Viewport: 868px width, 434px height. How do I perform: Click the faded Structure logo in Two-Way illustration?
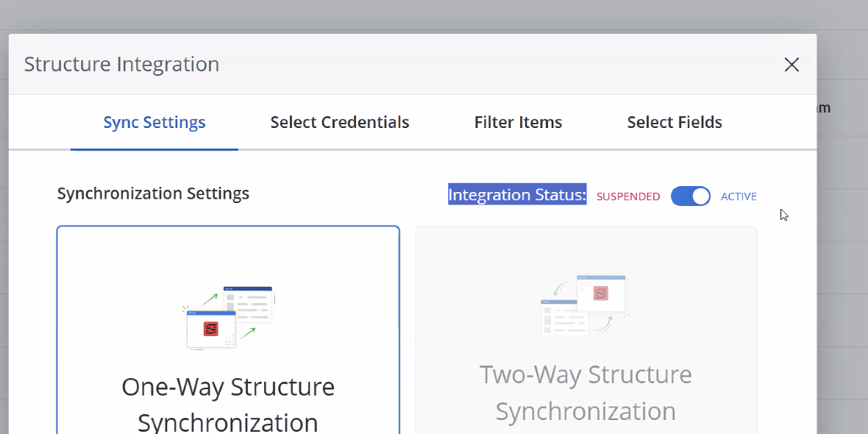point(601,293)
